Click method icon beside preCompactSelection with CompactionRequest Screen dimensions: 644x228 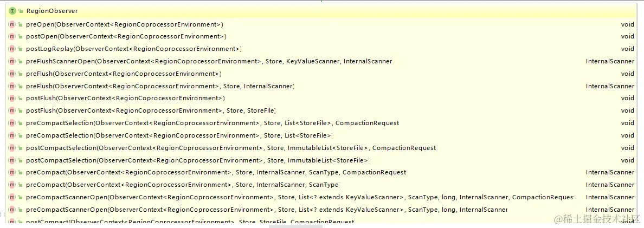click(x=12, y=123)
